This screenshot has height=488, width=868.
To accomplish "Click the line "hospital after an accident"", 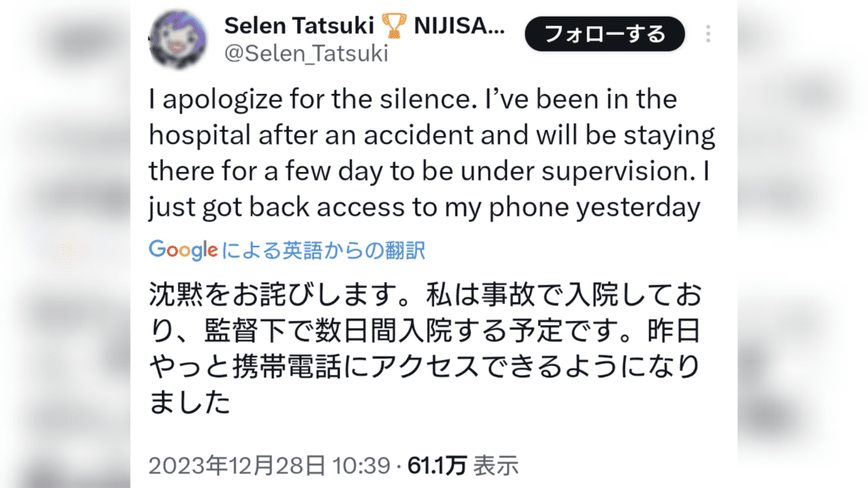I will [432, 135].
